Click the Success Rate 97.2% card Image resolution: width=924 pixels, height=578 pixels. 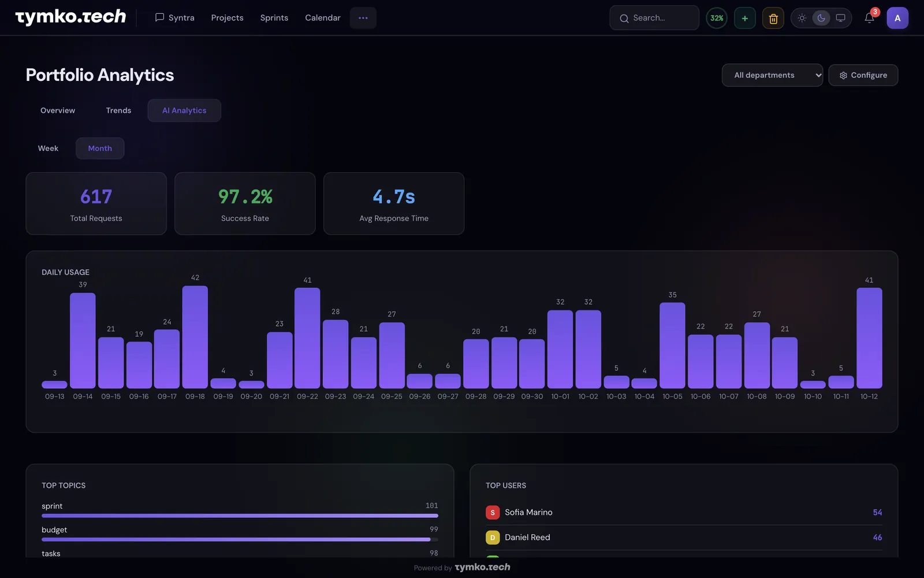coord(245,203)
